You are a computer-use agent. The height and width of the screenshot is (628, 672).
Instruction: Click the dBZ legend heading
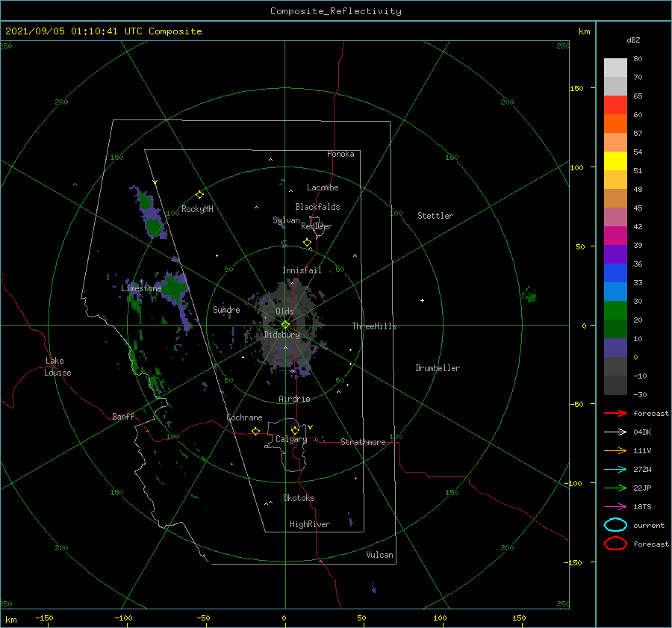coord(633,40)
